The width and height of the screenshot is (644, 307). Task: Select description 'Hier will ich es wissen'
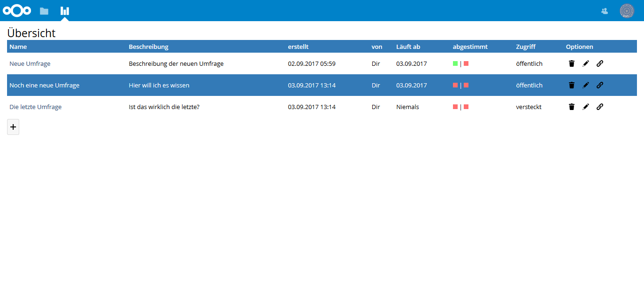(x=159, y=85)
